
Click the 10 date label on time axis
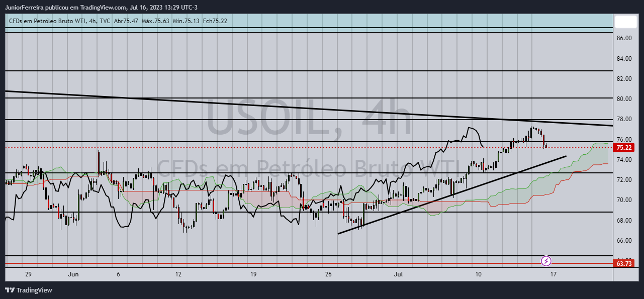point(479,274)
